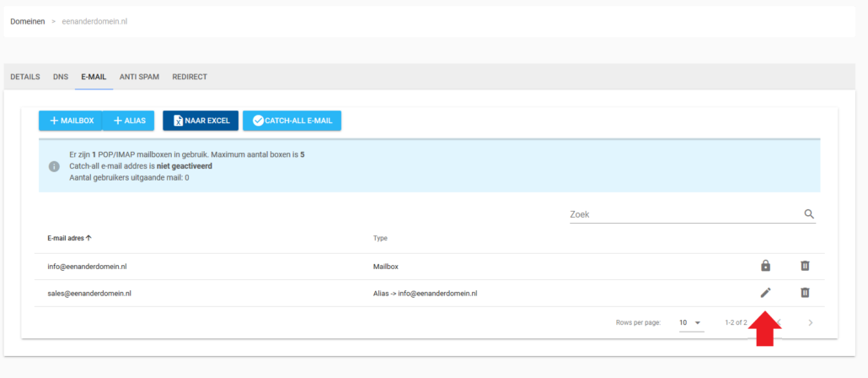Add a new mailbox with + MAILBOX
The height and width of the screenshot is (378, 868).
click(x=71, y=121)
